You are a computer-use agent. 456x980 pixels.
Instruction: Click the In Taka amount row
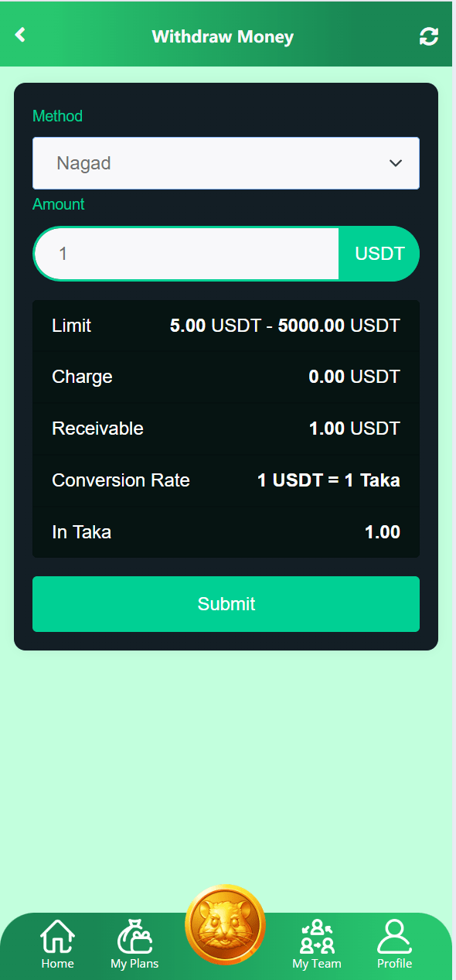click(226, 532)
